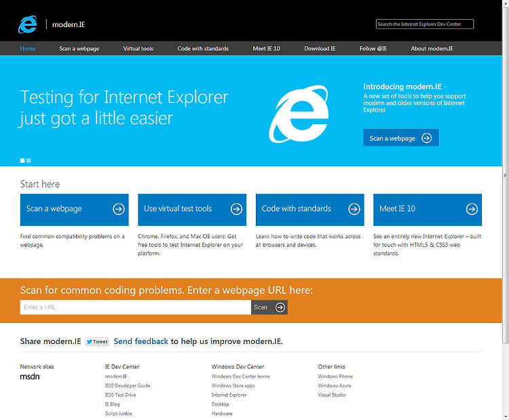Image resolution: width=509 pixels, height=420 pixels.
Task: Click arrow icon on banner Scan a webpage button
Action: click(427, 138)
